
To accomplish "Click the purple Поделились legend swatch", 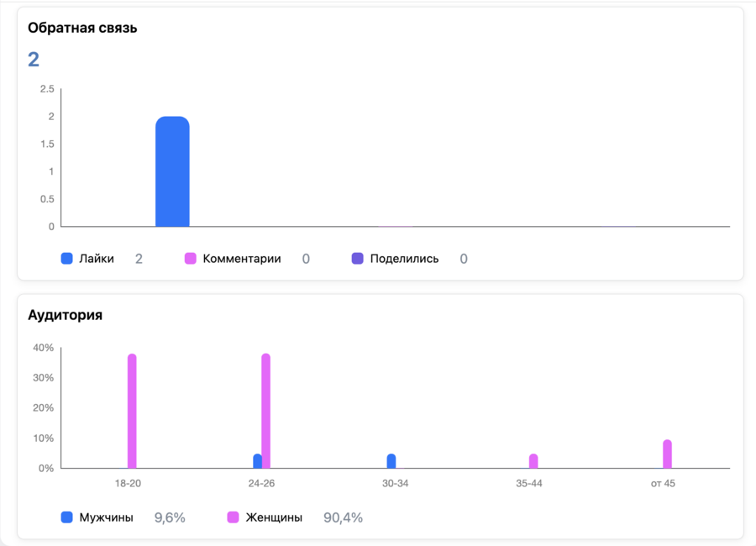I will (357, 259).
